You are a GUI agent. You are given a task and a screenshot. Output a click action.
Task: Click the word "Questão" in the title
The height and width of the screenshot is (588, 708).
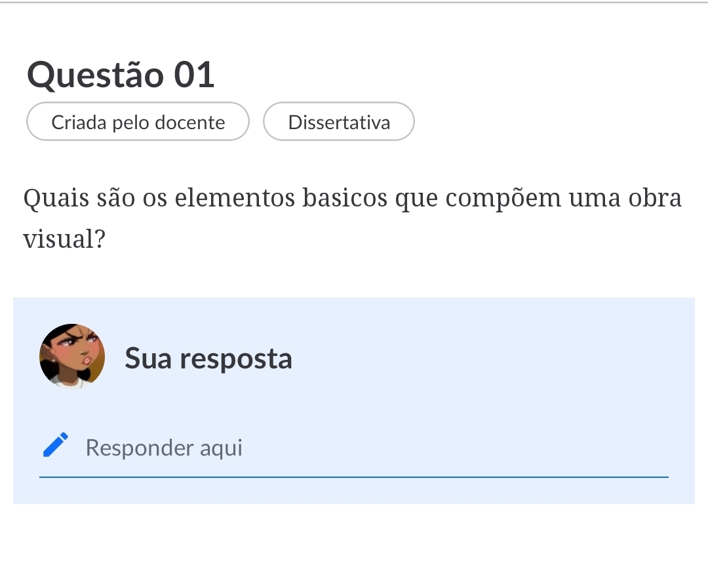coord(95,75)
